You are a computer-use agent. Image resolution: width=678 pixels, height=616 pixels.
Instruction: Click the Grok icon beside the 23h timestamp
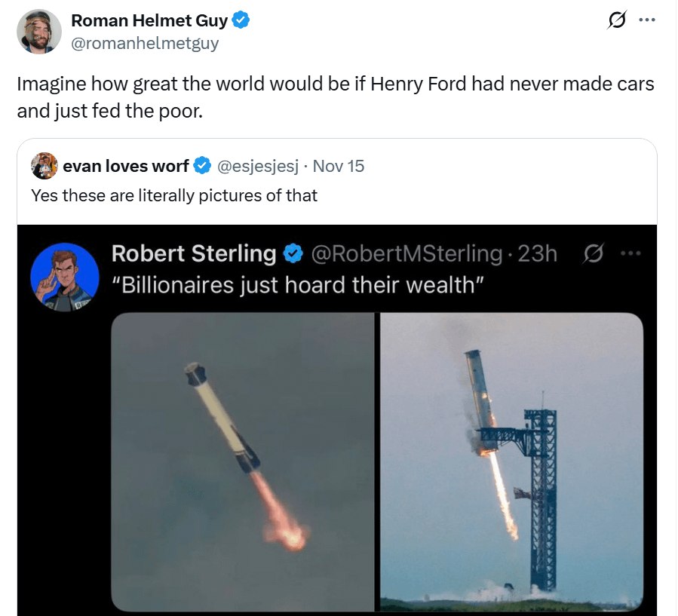(x=593, y=254)
